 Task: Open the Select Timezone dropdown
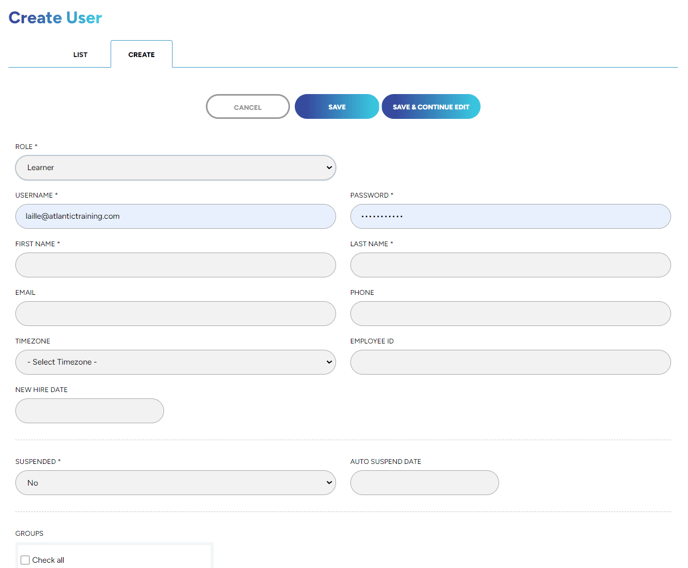pyautogui.click(x=176, y=362)
